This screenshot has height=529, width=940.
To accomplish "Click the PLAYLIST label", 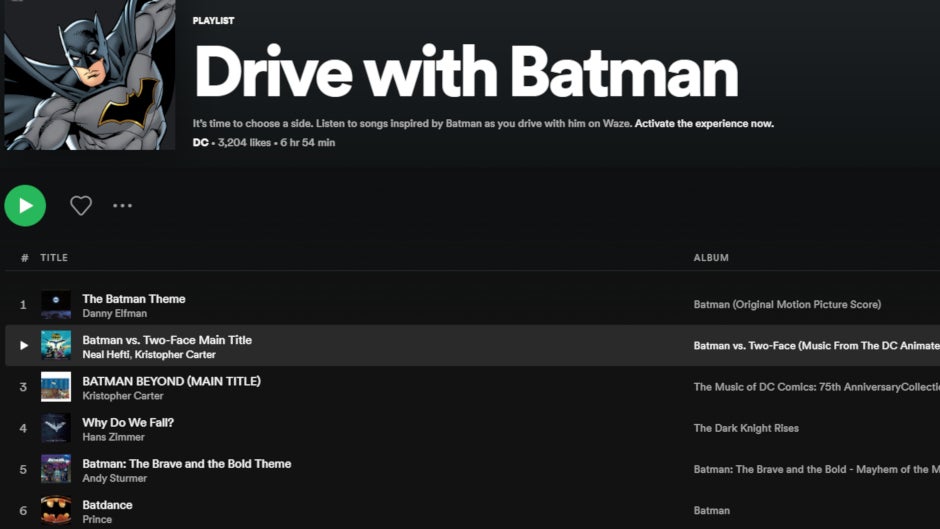I will click(213, 21).
